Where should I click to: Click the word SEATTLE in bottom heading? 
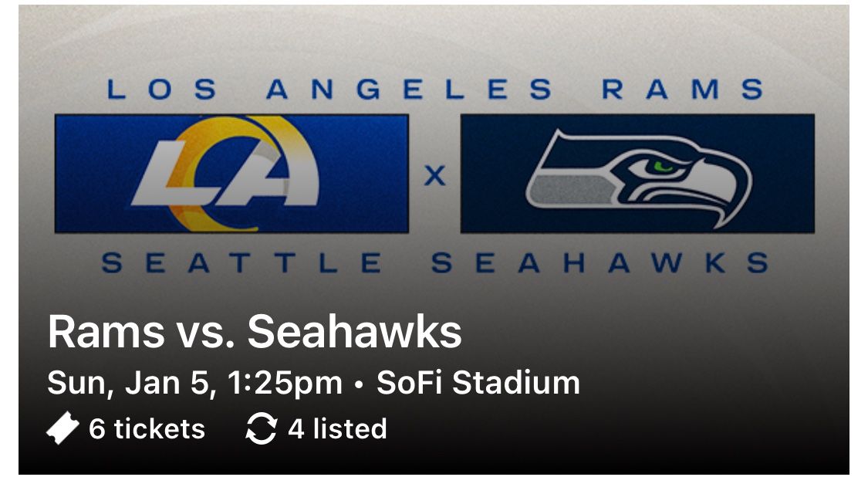241,264
